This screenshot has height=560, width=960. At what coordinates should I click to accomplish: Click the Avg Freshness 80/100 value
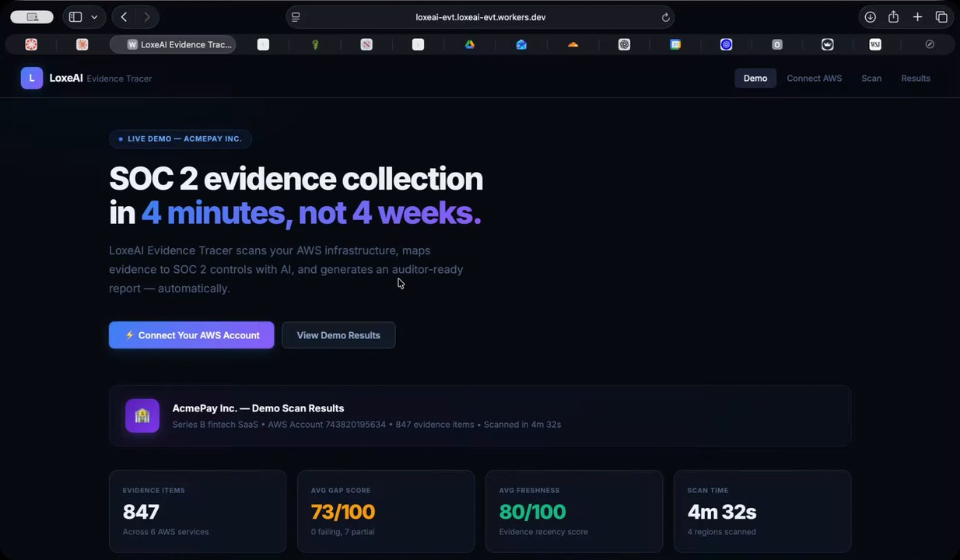[x=532, y=512]
